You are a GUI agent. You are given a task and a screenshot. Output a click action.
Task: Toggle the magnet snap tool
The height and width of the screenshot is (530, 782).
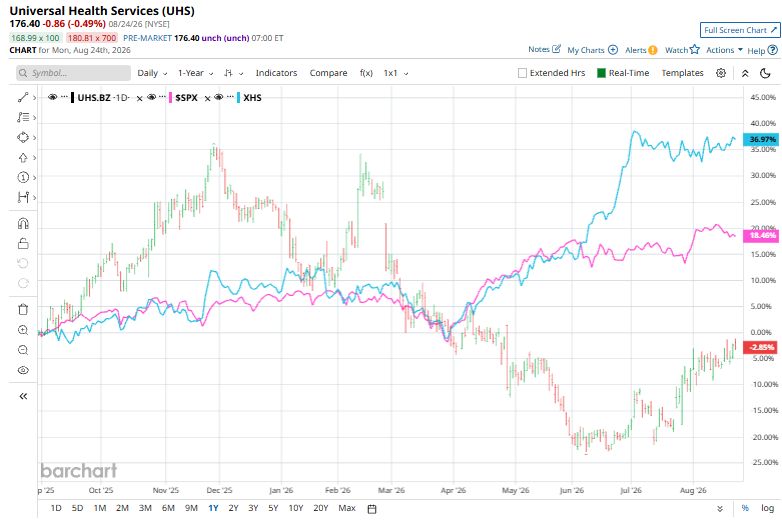point(23,223)
